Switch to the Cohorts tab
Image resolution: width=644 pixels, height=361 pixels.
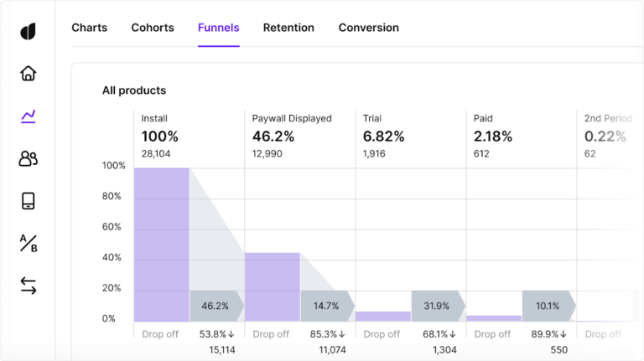click(153, 28)
